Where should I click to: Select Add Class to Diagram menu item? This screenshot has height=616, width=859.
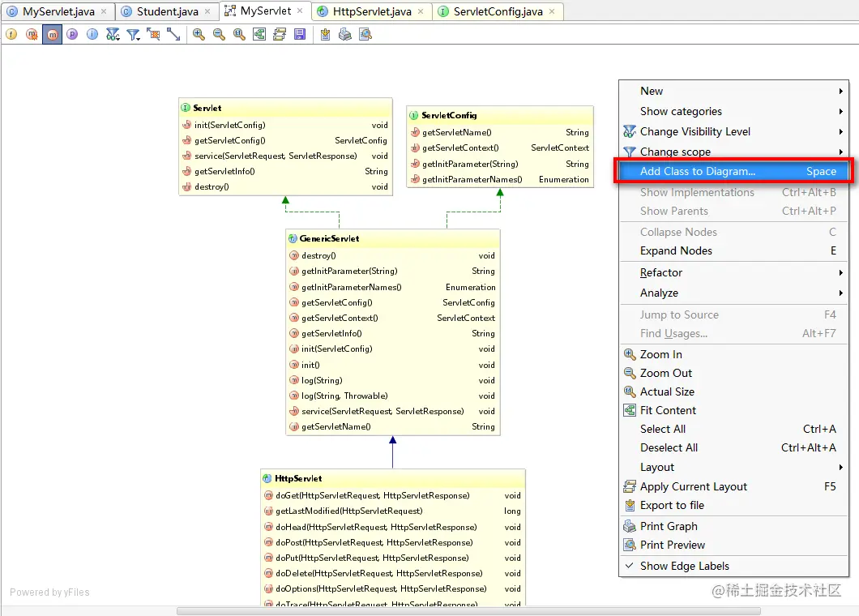point(733,172)
